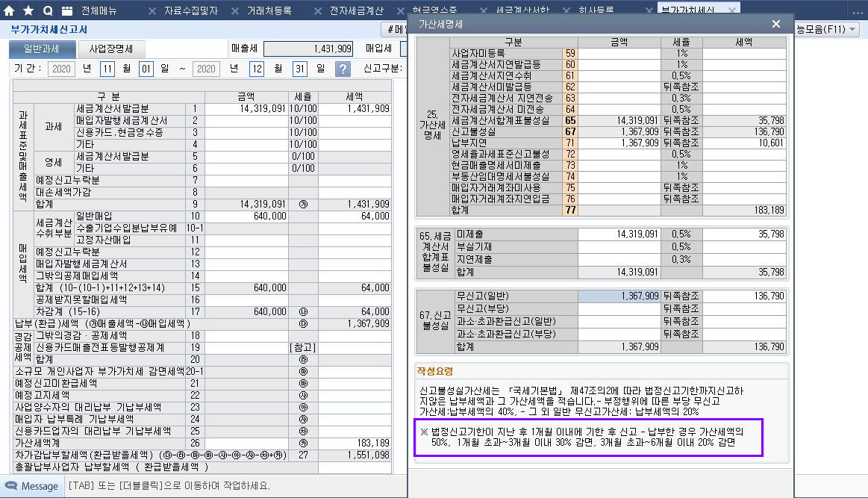Image resolution: width=868 pixels, height=498 pixels.
Task: Switch to the 거래처등록 tab
Action: tap(269, 10)
